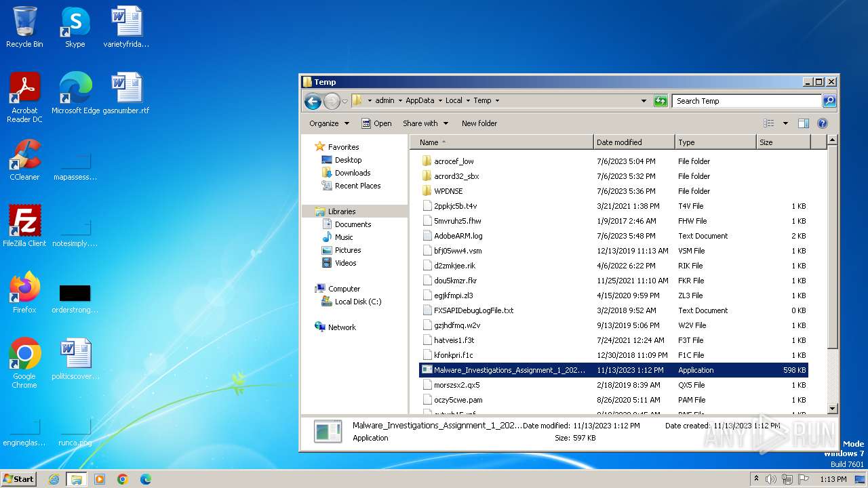Sort by Name column header
This screenshot has height=488, width=868.
point(502,142)
